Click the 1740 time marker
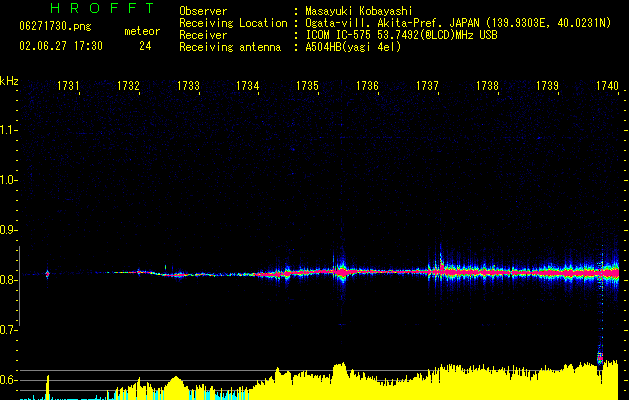Image resolution: width=629 pixels, height=400 pixels. pyautogui.click(x=607, y=85)
